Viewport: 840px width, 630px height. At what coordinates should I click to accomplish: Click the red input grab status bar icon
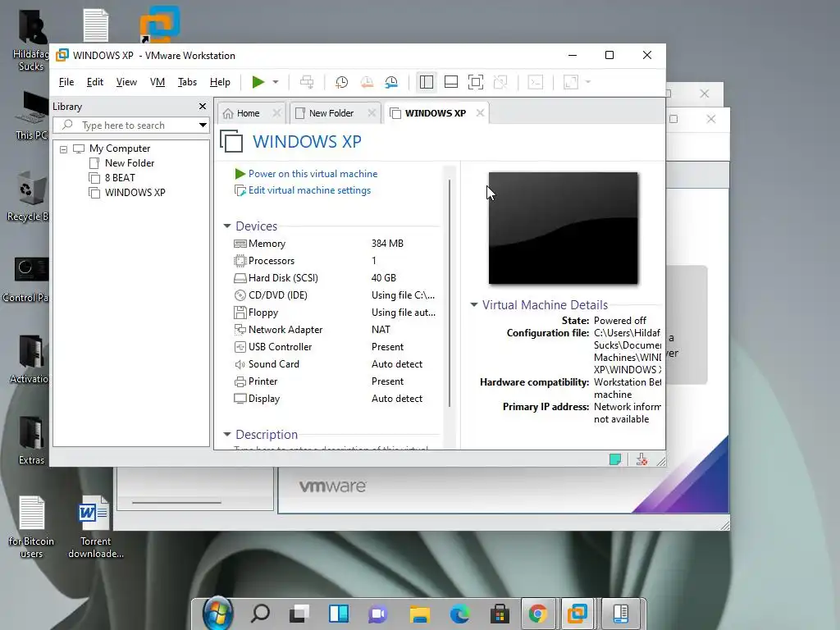[x=641, y=459]
